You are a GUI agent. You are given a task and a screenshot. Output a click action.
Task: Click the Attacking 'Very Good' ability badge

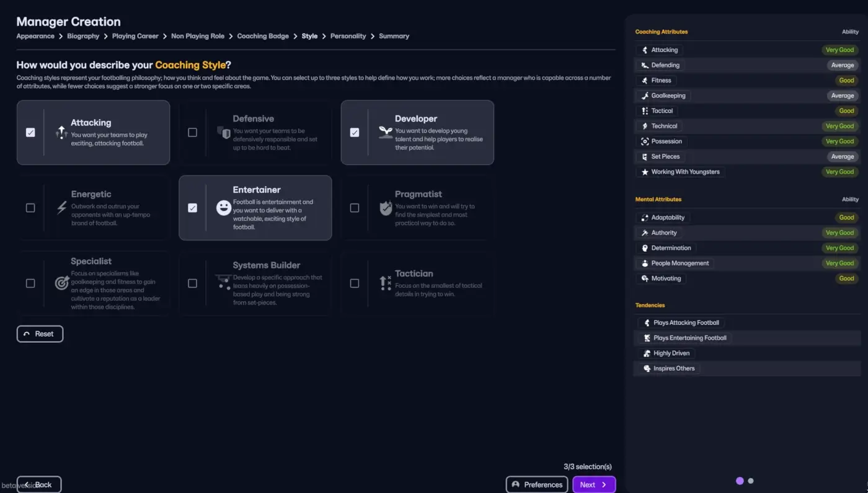pyautogui.click(x=840, y=50)
